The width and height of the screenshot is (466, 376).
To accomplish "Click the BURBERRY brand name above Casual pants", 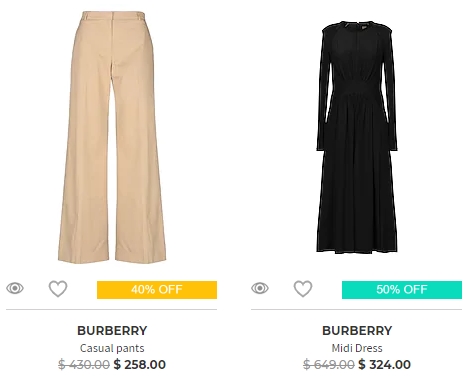I will pyautogui.click(x=112, y=331).
